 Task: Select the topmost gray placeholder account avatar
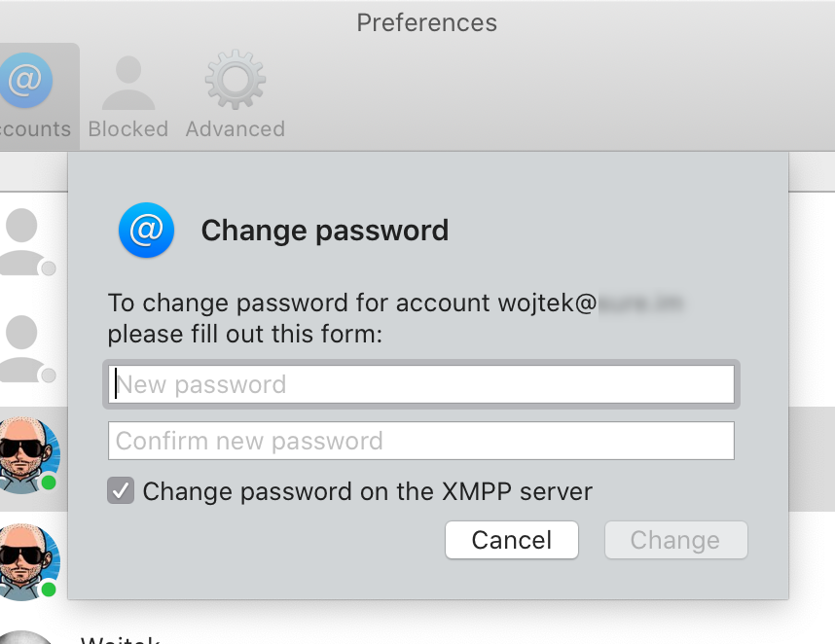(23, 240)
